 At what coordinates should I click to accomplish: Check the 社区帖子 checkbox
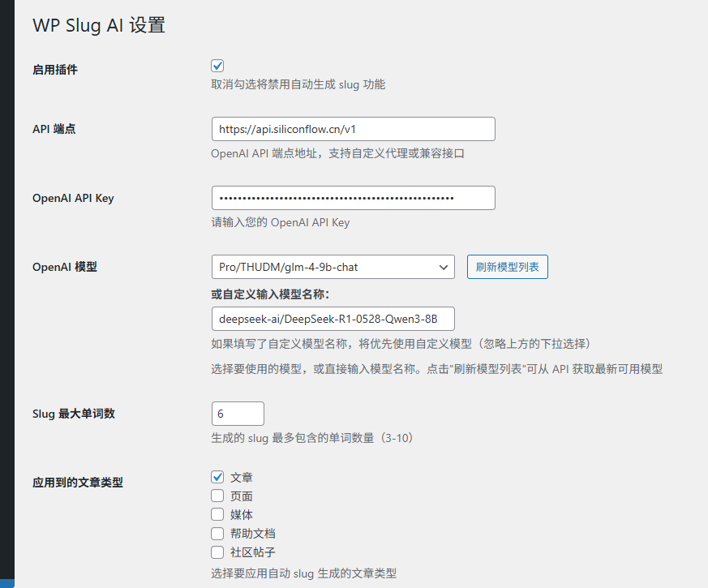pos(217,552)
